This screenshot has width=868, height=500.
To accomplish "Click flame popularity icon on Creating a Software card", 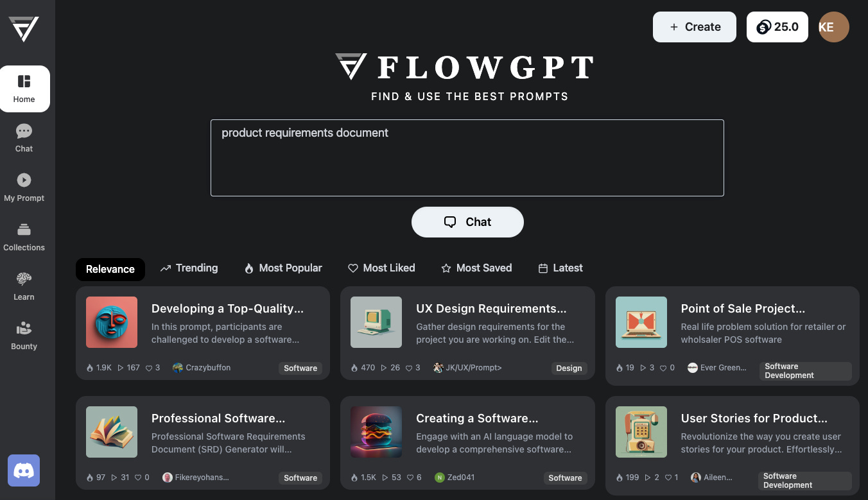I will [x=354, y=478].
